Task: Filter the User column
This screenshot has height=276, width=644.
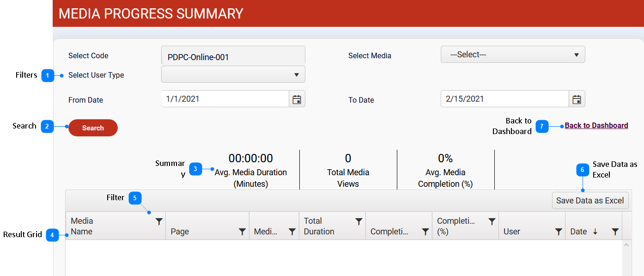Action: [x=559, y=232]
